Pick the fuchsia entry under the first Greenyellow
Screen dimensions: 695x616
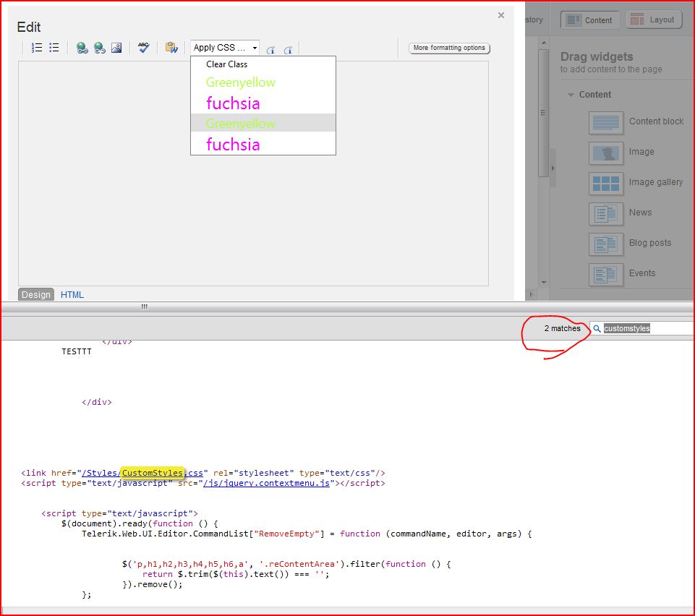[263, 103]
